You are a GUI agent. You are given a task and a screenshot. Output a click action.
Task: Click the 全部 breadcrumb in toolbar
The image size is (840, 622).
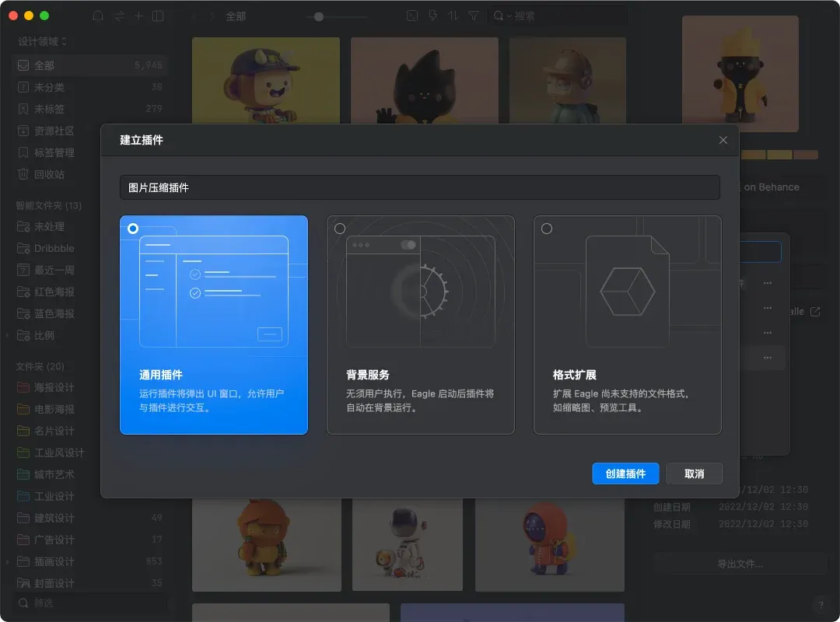point(236,16)
